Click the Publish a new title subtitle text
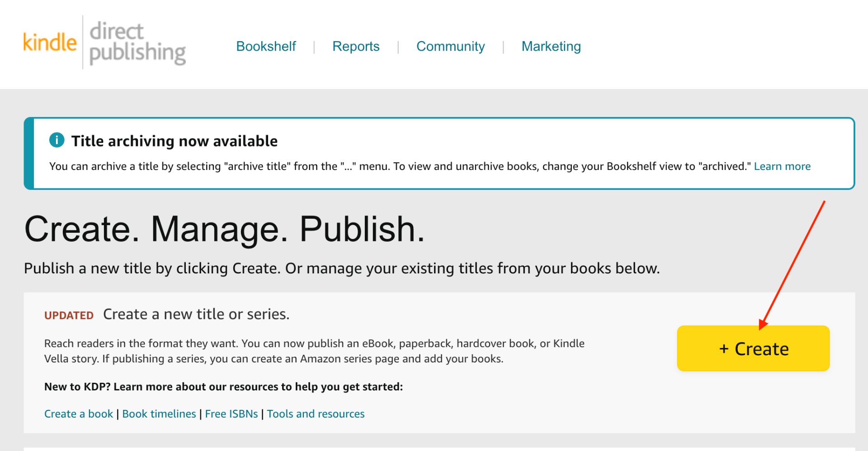The width and height of the screenshot is (868, 451). point(342,268)
